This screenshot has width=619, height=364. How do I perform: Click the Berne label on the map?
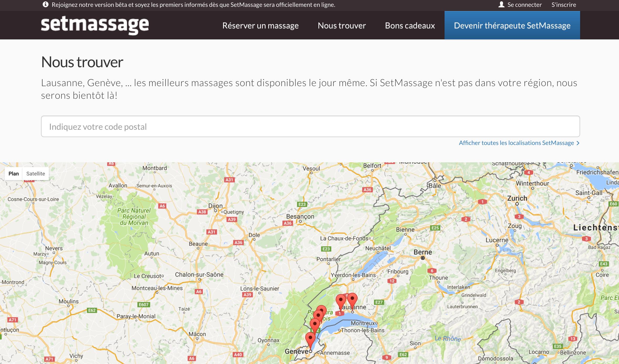click(x=423, y=252)
